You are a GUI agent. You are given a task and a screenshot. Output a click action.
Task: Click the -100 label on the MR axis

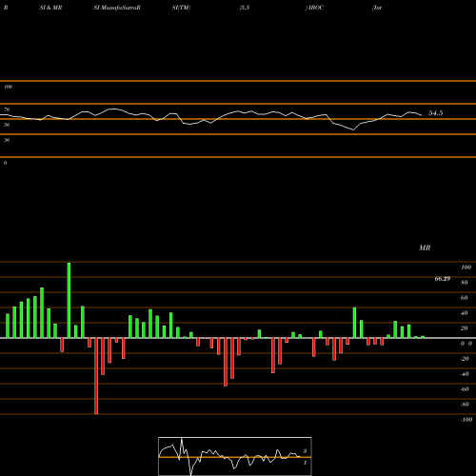466,420
